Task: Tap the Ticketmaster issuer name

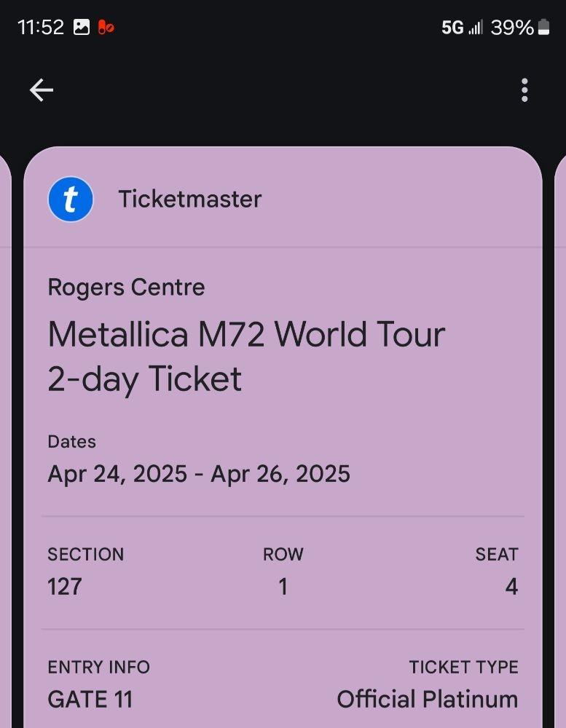Action: pyautogui.click(x=190, y=199)
